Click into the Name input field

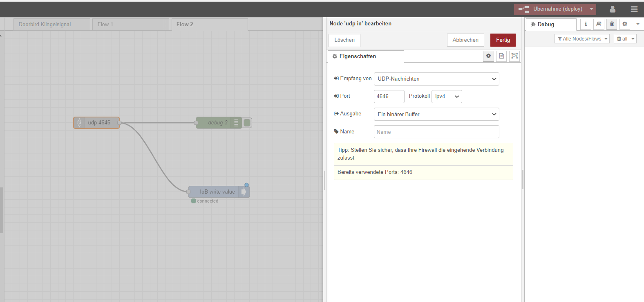[x=436, y=132]
